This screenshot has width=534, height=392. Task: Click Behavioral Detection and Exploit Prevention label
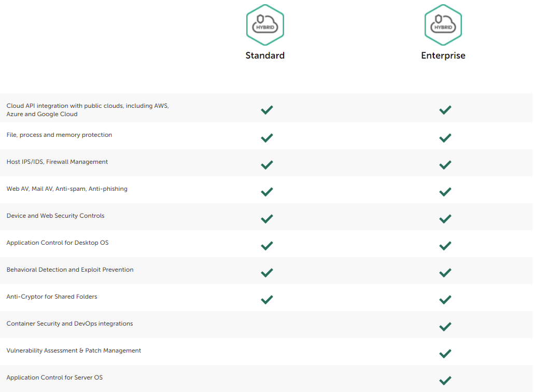tap(70, 270)
